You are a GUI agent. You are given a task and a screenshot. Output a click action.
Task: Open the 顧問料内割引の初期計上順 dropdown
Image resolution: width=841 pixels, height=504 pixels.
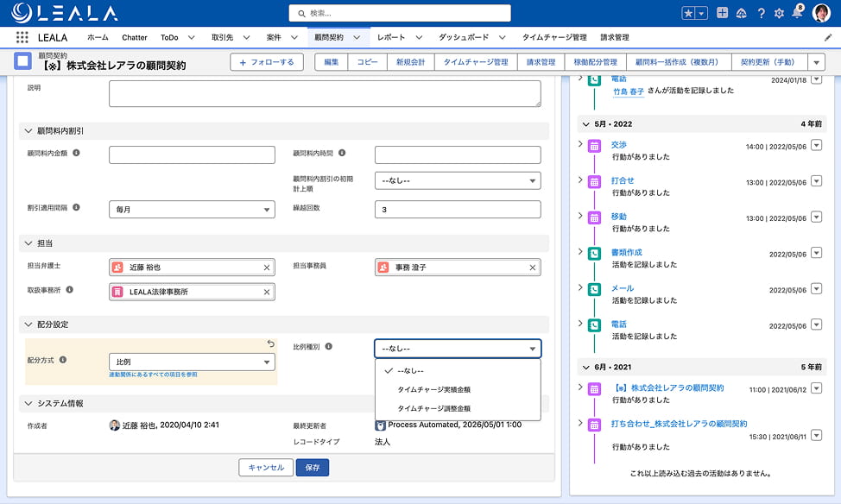click(458, 180)
